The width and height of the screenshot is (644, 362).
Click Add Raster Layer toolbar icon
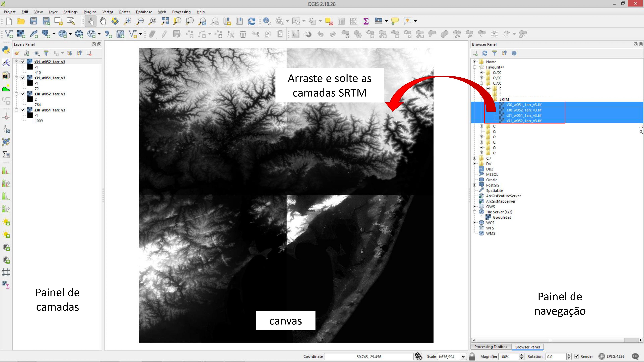[x=21, y=34]
